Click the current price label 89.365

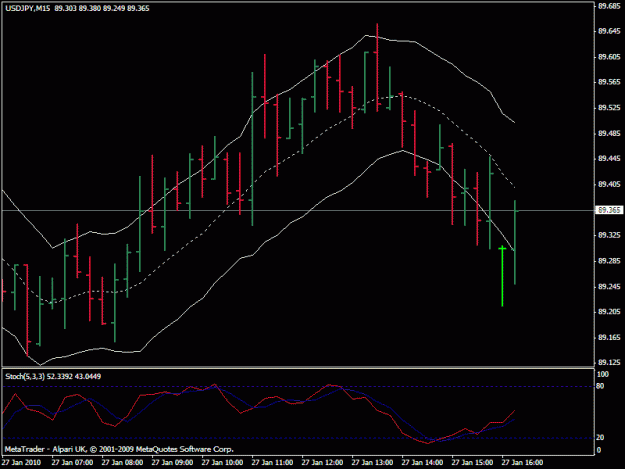(x=609, y=210)
